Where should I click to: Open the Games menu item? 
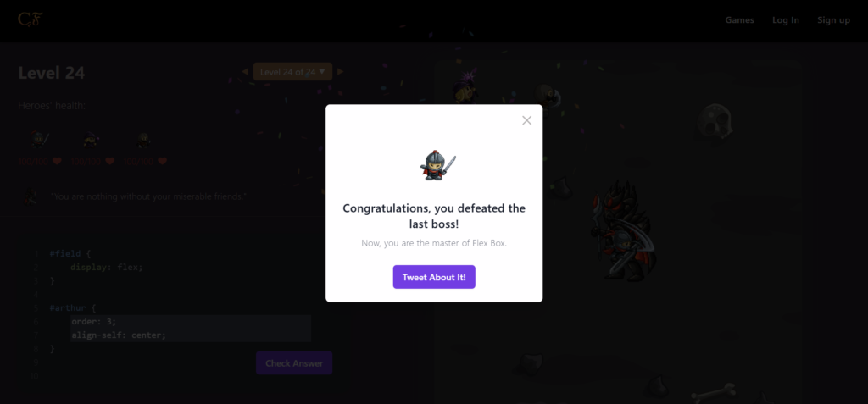coord(739,20)
